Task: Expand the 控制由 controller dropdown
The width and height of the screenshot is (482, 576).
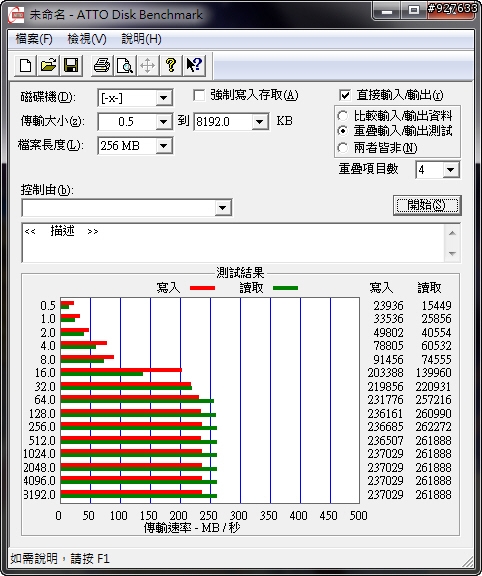Action: [x=222, y=208]
